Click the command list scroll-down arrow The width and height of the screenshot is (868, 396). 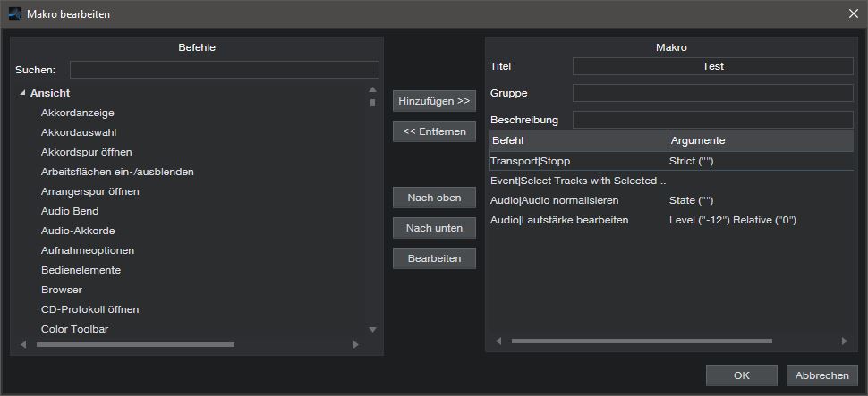click(373, 329)
